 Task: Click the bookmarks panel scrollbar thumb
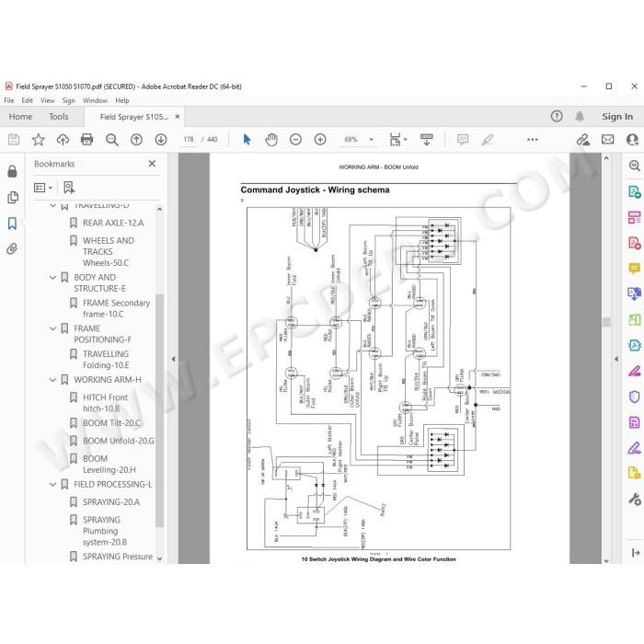point(159,410)
